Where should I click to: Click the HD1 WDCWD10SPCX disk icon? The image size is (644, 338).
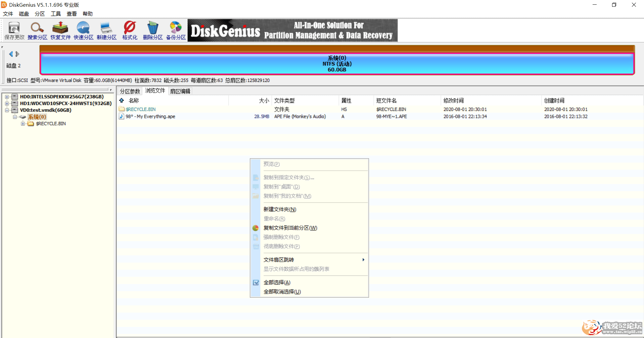pos(14,103)
